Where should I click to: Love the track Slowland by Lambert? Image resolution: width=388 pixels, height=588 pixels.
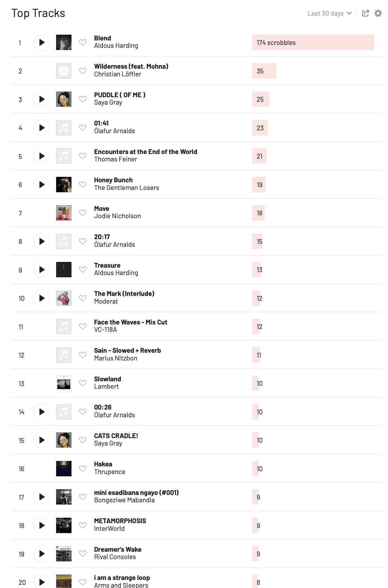point(83,383)
